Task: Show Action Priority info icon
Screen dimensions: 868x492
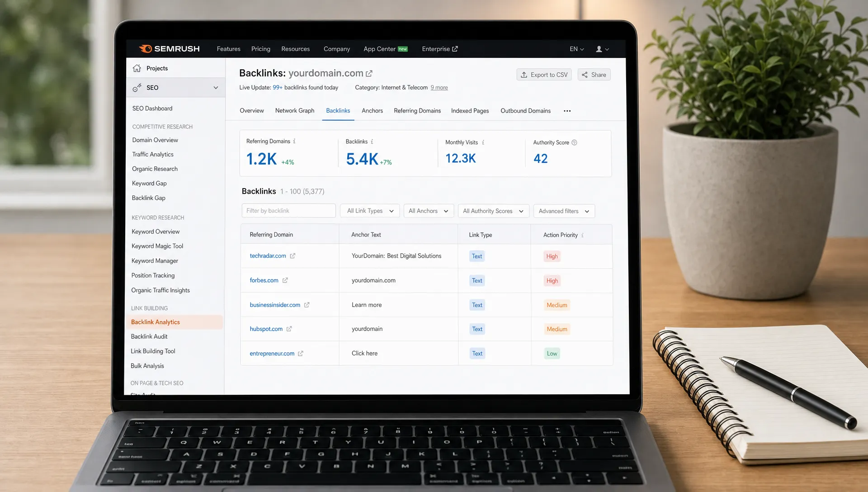Action: point(582,235)
